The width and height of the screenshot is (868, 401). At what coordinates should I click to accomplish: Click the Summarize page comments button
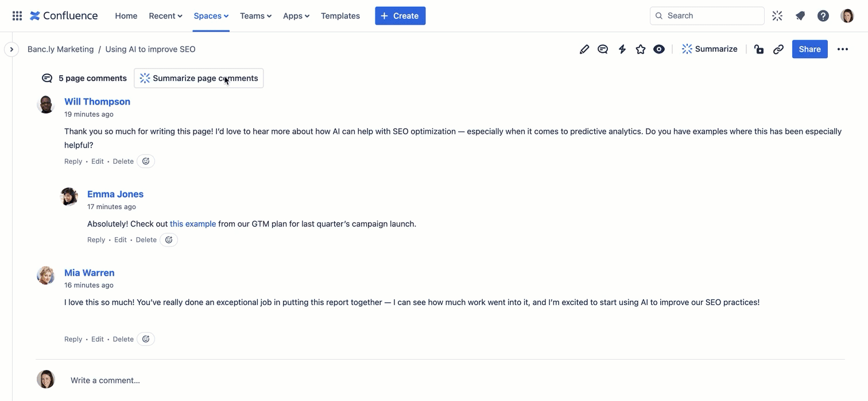point(198,78)
